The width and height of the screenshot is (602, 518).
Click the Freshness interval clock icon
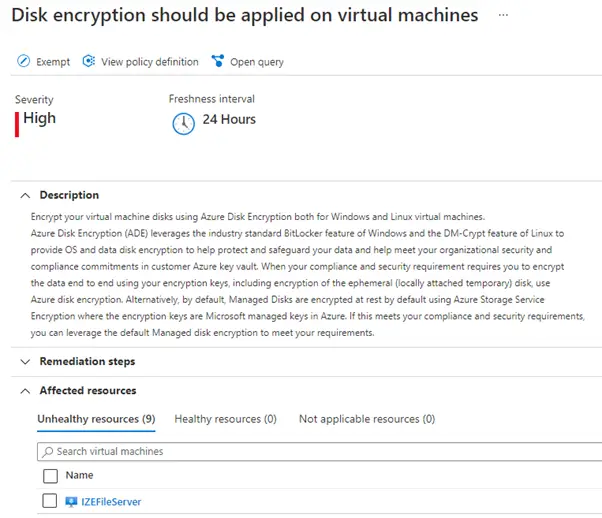(x=183, y=122)
